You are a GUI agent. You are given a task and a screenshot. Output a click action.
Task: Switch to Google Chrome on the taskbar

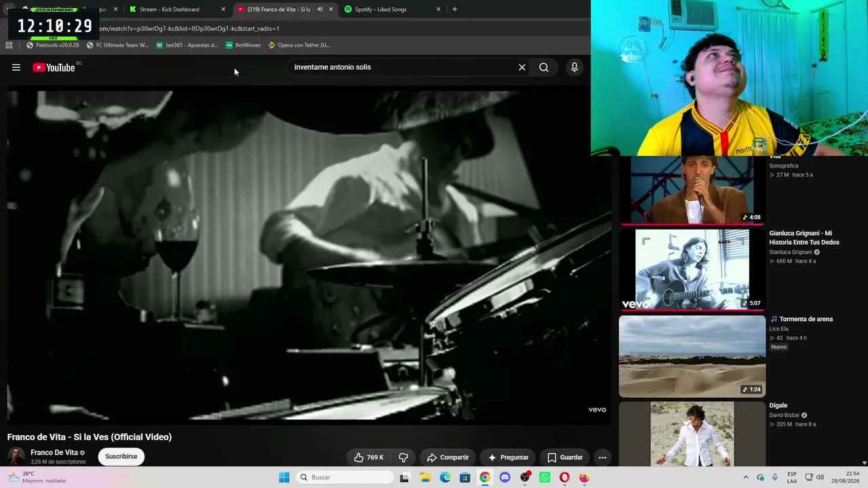485,477
